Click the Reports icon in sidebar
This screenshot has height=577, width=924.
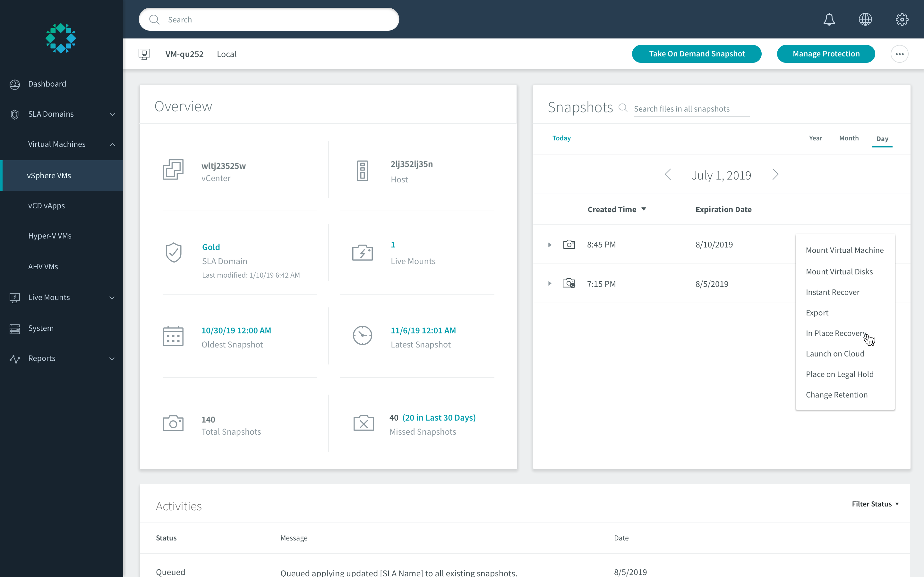click(15, 359)
